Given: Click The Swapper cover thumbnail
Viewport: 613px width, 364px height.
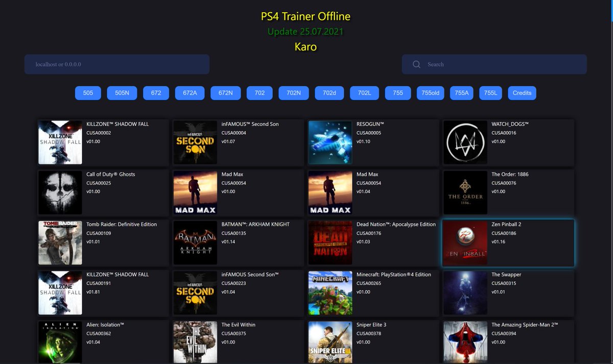Looking at the screenshot, I should (465, 293).
